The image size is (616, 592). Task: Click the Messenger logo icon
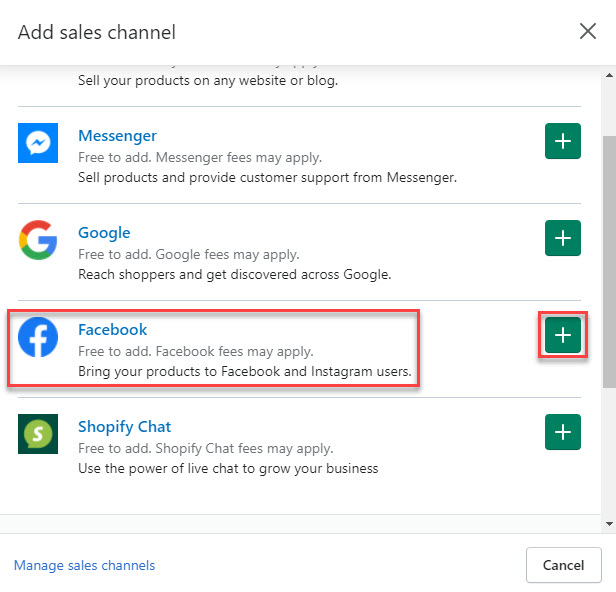[39, 143]
